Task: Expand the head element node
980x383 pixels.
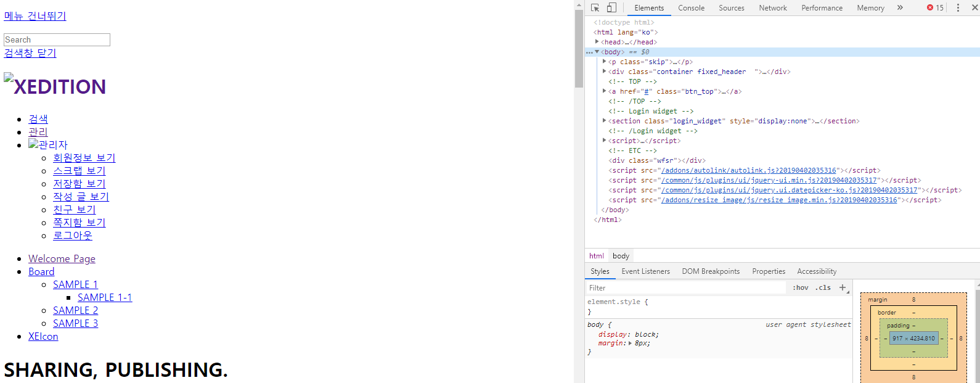Action: point(597,42)
